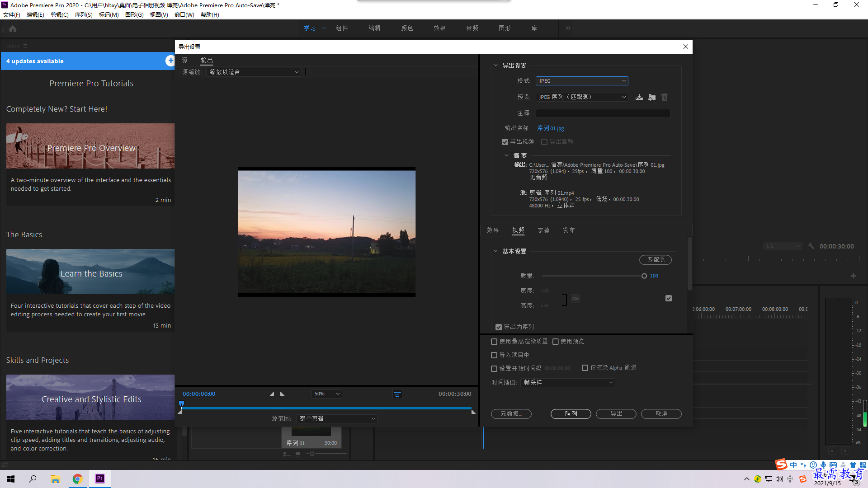Click the 注释 comment input field
This screenshot has width=868, height=488.
tap(603, 113)
